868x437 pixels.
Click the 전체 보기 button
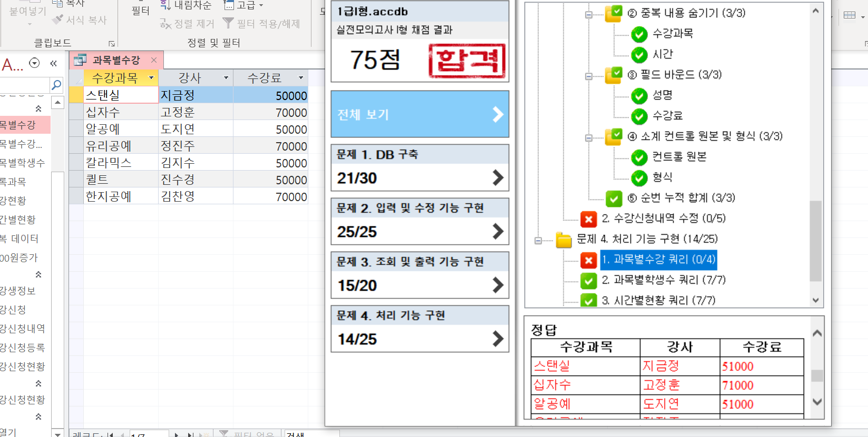420,114
